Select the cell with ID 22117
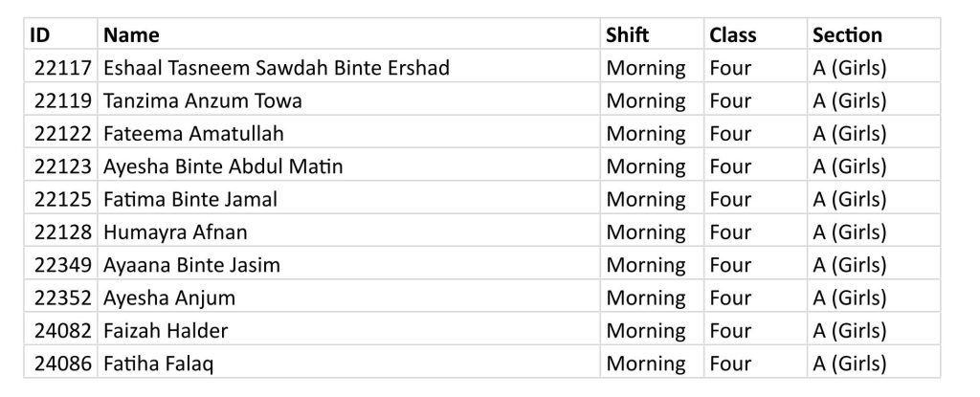The image size is (980, 397). 61,68
